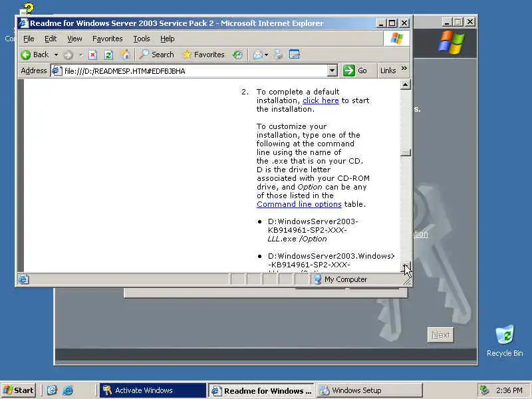
Task: Open the File menu
Action: point(29,39)
